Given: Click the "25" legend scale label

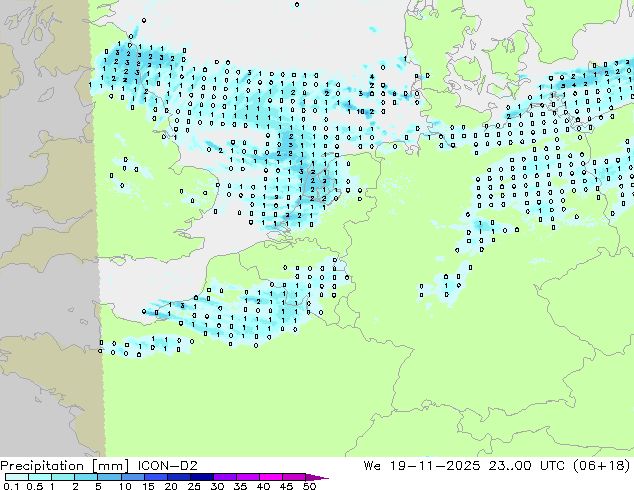Looking at the screenshot, I should coord(194,486).
